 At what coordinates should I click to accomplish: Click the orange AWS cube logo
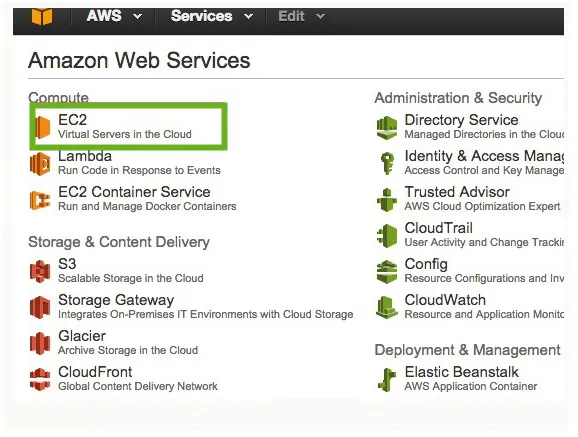[42, 16]
